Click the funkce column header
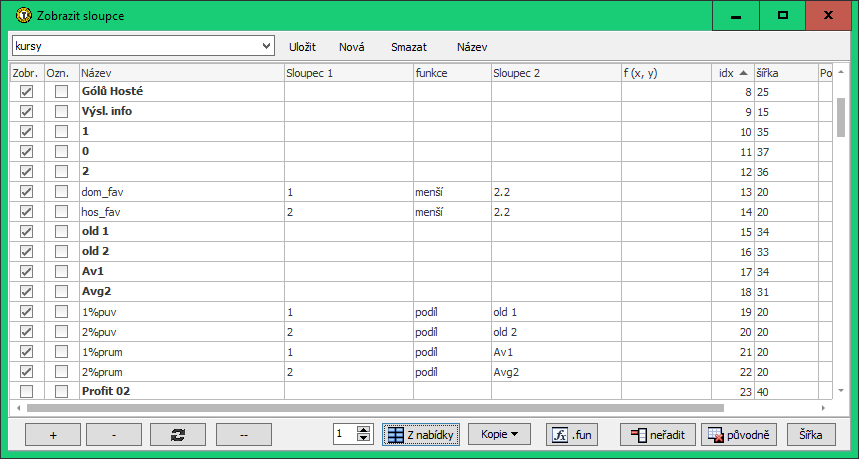This screenshot has width=859, height=459. (x=453, y=73)
